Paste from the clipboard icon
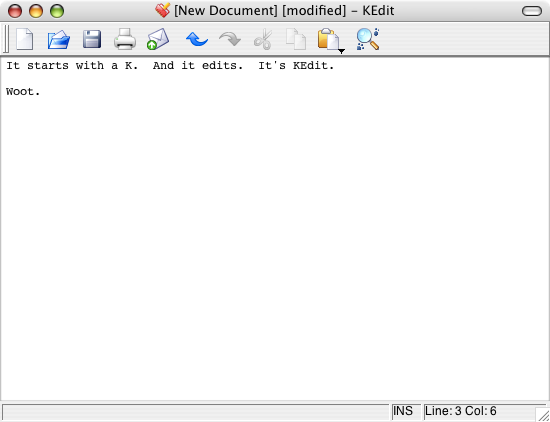 (x=328, y=39)
